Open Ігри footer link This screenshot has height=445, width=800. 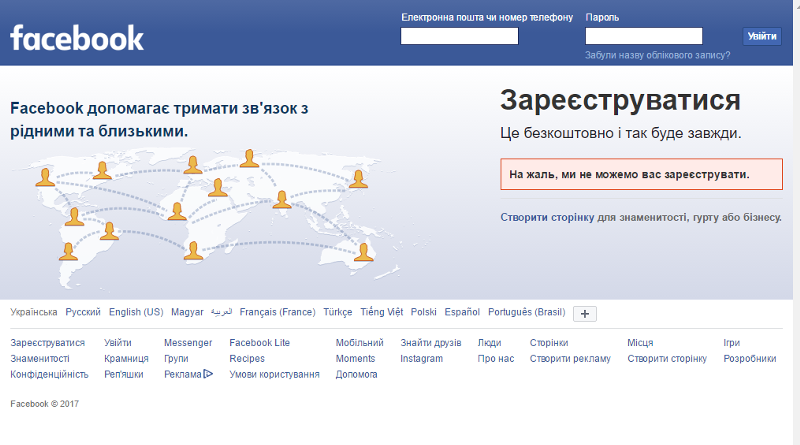click(x=731, y=343)
